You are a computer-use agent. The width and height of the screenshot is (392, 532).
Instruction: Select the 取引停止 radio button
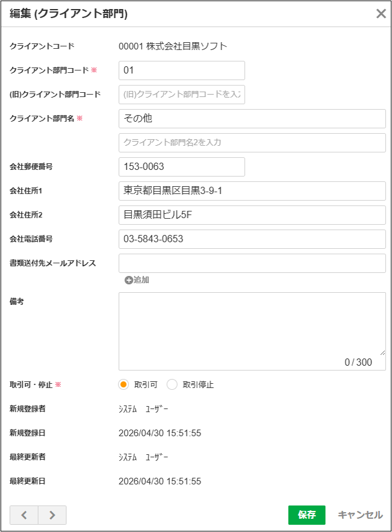(x=172, y=384)
